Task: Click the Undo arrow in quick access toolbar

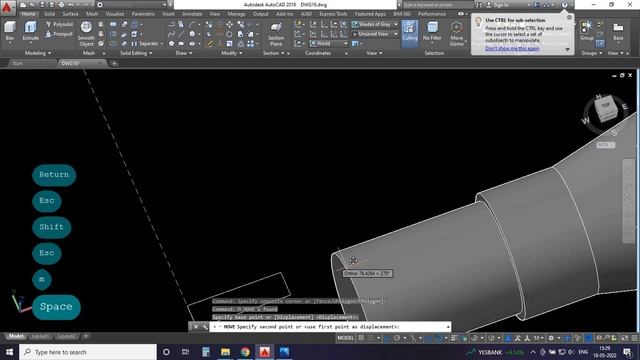Action: tap(71, 5)
